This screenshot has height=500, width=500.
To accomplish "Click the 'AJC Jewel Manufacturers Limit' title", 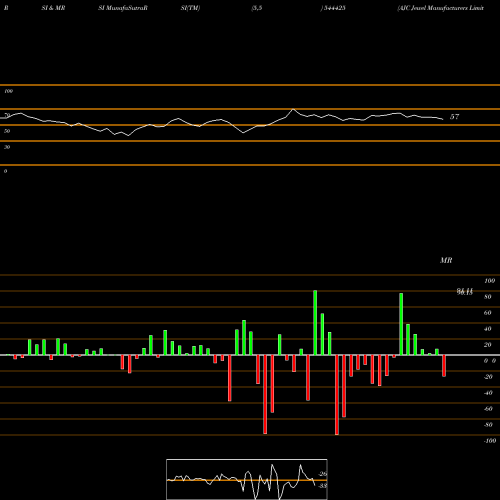I will (x=441, y=8).
